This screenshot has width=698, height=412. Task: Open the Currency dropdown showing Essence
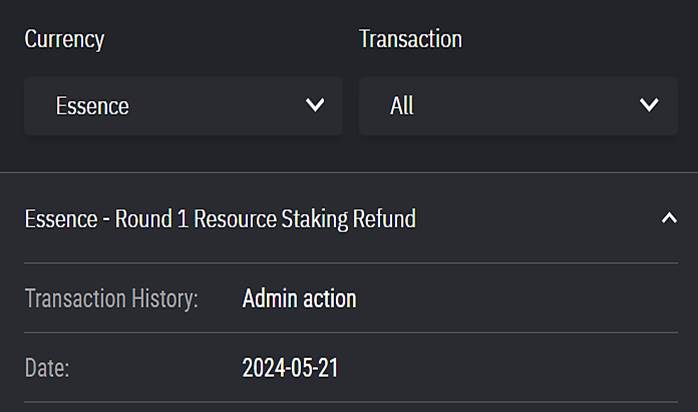(183, 106)
